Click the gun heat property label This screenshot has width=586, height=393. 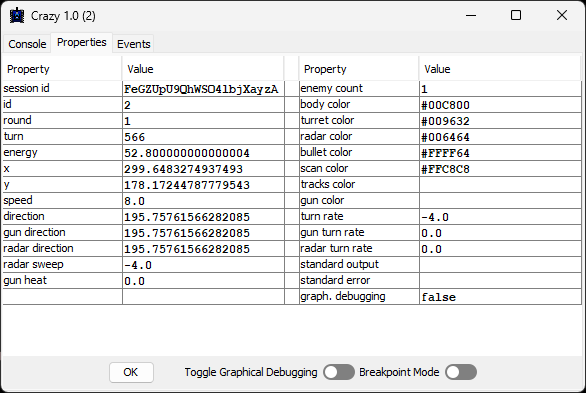pyautogui.click(x=25, y=281)
